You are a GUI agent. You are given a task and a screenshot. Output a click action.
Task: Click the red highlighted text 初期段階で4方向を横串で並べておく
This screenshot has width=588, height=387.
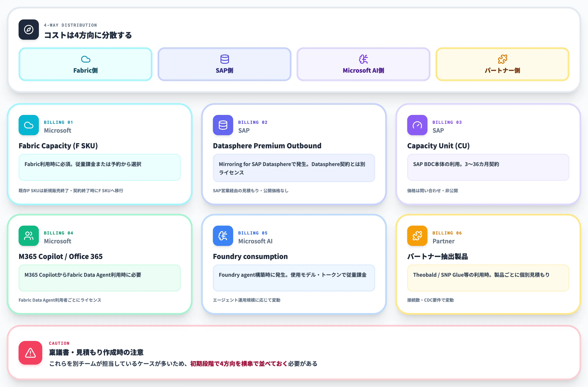tap(239, 364)
